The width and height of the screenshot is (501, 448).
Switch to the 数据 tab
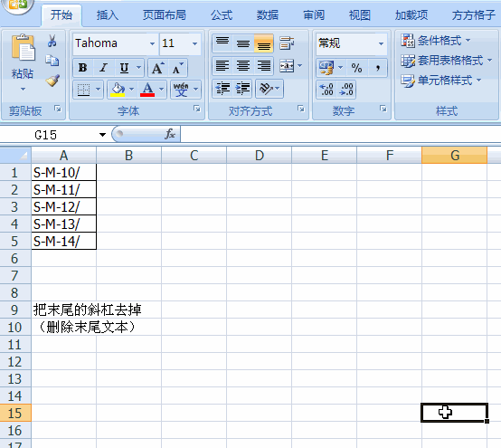pyautogui.click(x=268, y=15)
